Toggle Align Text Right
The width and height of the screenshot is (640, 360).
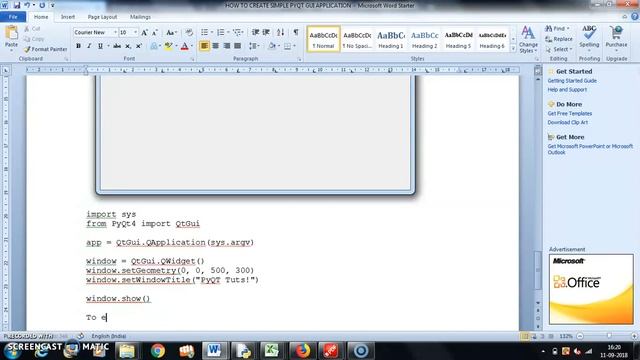coord(227,46)
